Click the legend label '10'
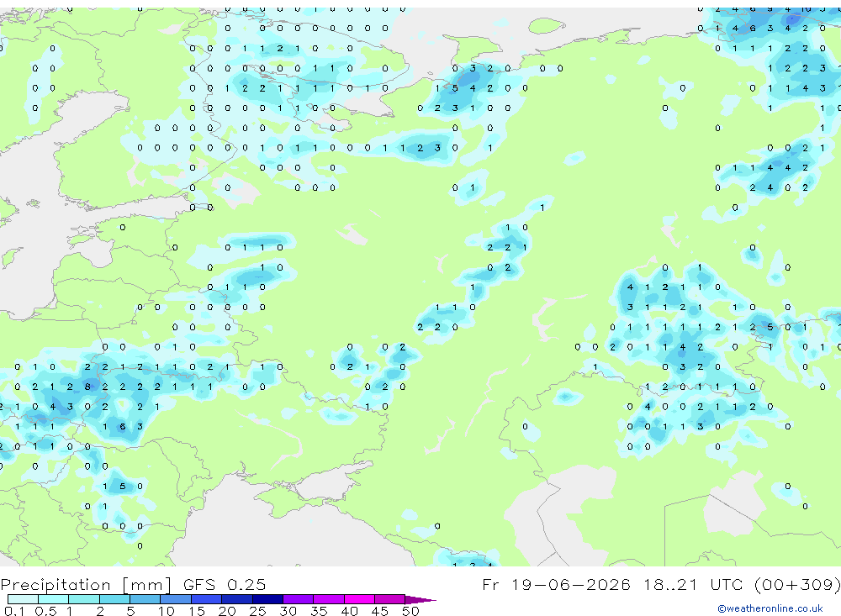Viewport: 841px width, 616px height. (x=167, y=611)
